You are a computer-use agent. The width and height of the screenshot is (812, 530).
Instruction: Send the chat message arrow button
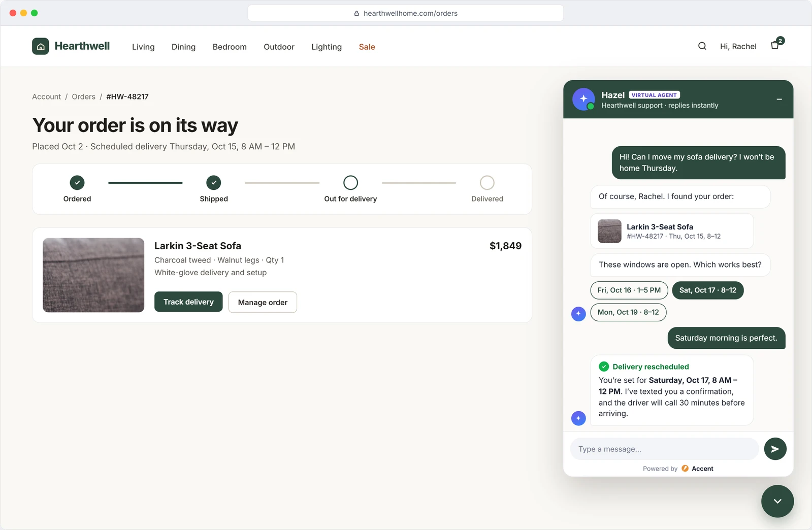tap(775, 449)
